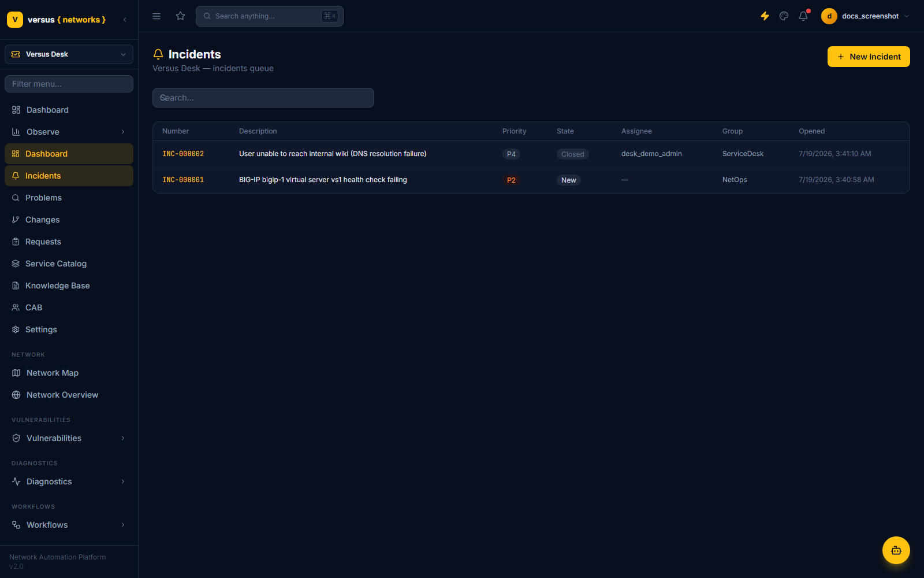Click the New state badge
Image resolution: width=924 pixels, height=578 pixels.
click(568, 180)
